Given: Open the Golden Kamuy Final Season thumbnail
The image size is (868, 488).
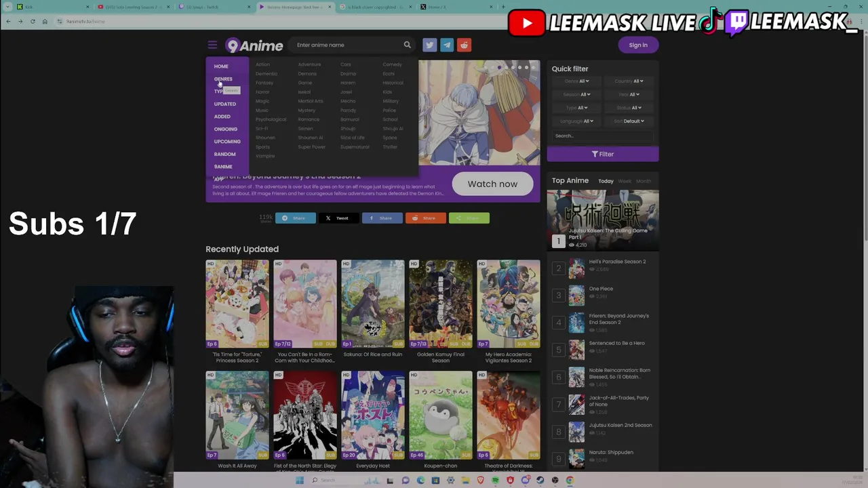Looking at the screenshot, I should (441, 304).
